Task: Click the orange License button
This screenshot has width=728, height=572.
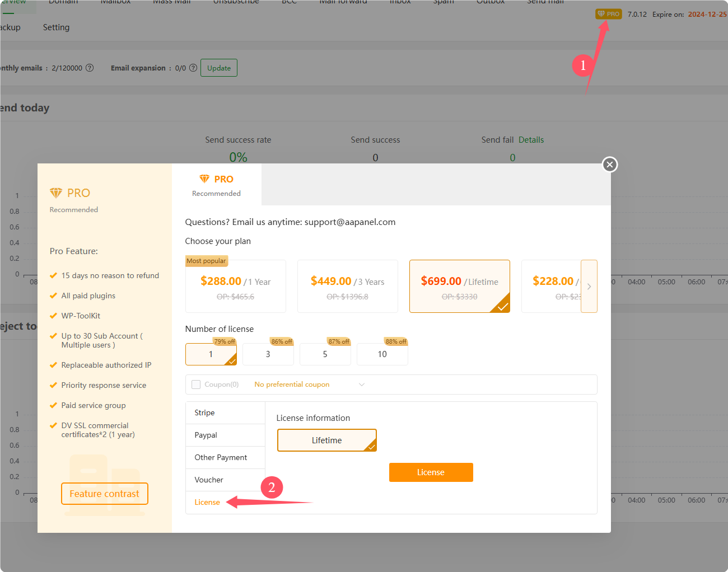Action: [431, 472]
